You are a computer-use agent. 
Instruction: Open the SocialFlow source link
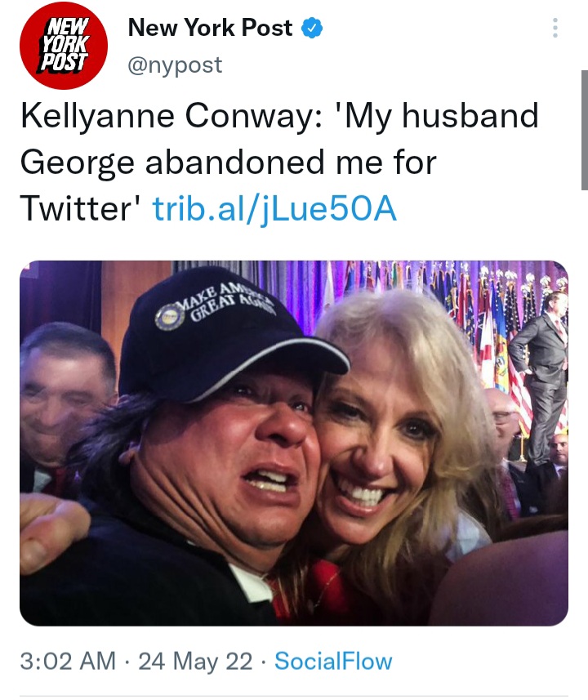(x=333, y=661)
